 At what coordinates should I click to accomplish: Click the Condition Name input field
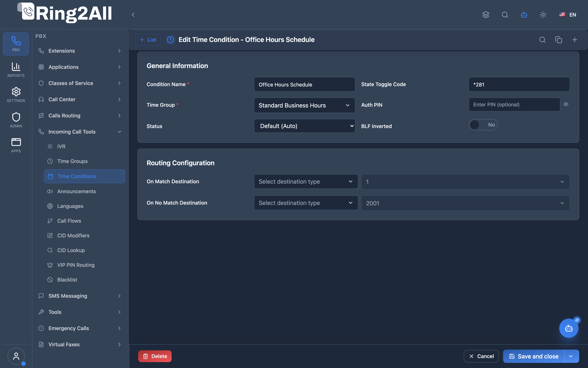click(x=304, y=84)
